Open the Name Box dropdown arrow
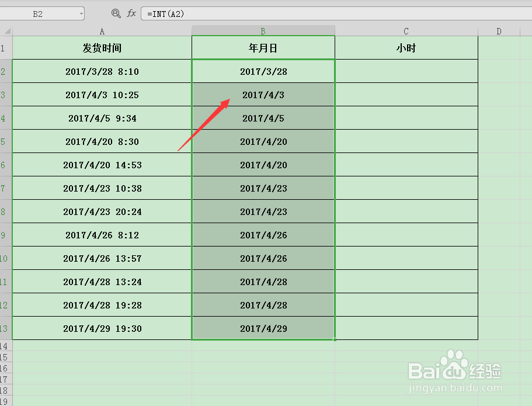532x406 pixels. [81, 13]
